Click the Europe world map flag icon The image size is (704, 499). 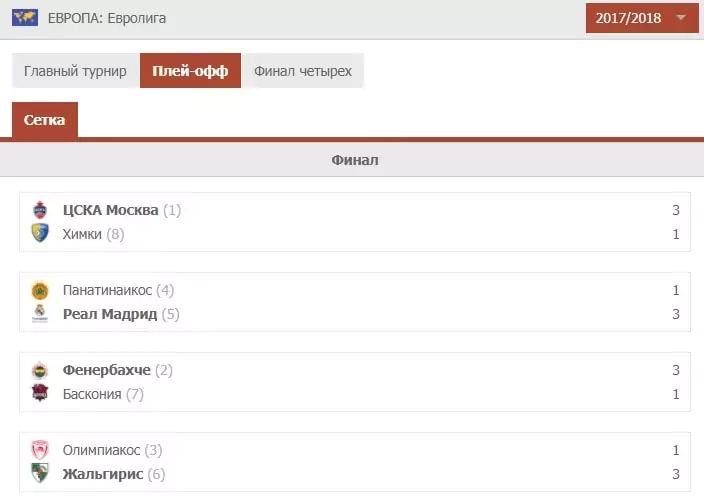click(25, 18)
